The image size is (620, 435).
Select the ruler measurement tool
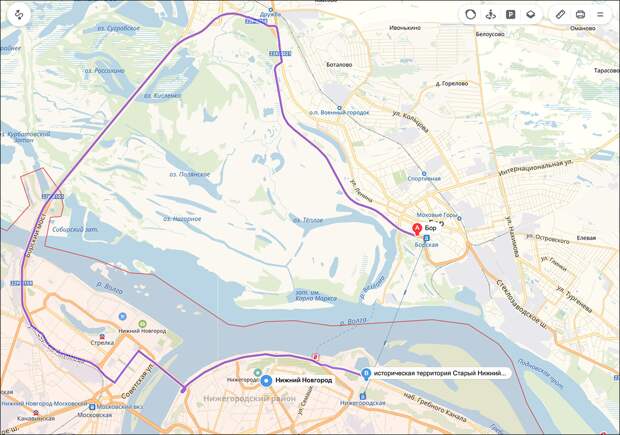(x=560, y=15)
